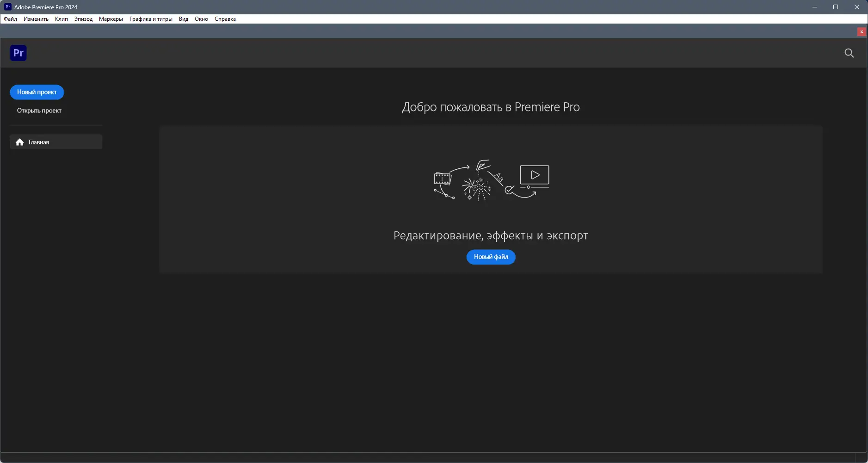
Task: Open the Справка menu
Action: (x=224, y=19)
